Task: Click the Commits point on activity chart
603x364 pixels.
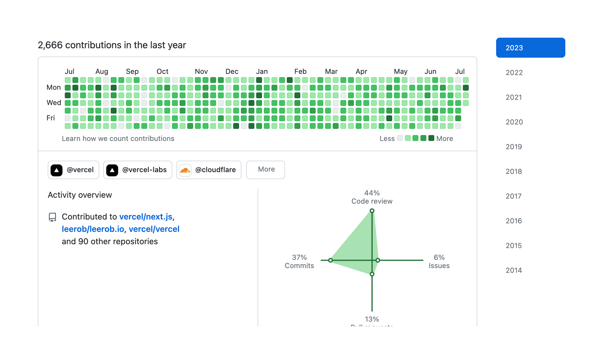Action: 330,260
